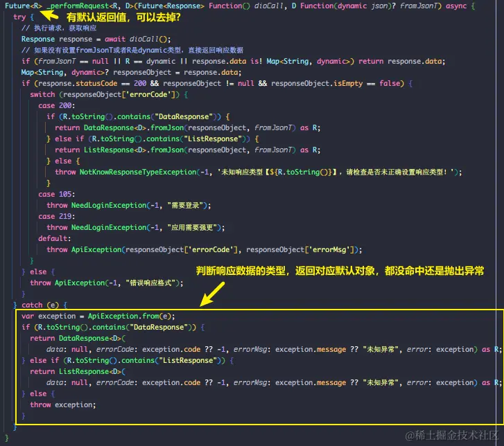Viewport: 504px width, 446px height.
Task: Click NotKnowResponseTypeException in throw statement
Action: click(x=138, y=172)
